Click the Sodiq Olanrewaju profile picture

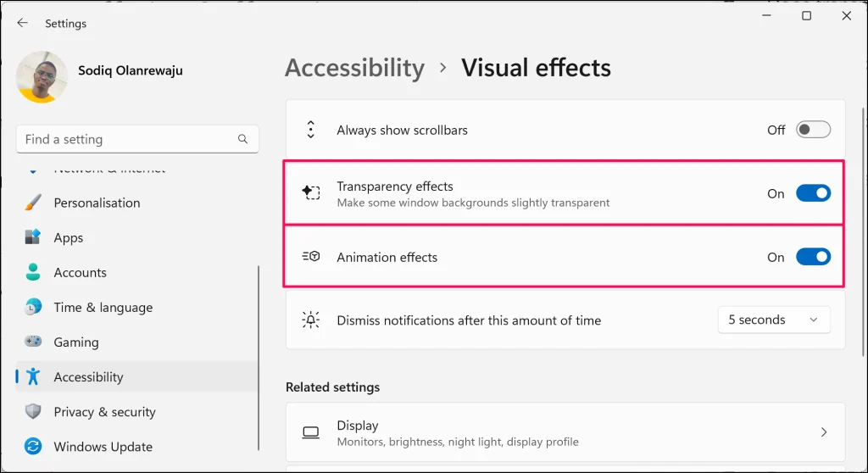pyautogui.click(x=42, y=76)
